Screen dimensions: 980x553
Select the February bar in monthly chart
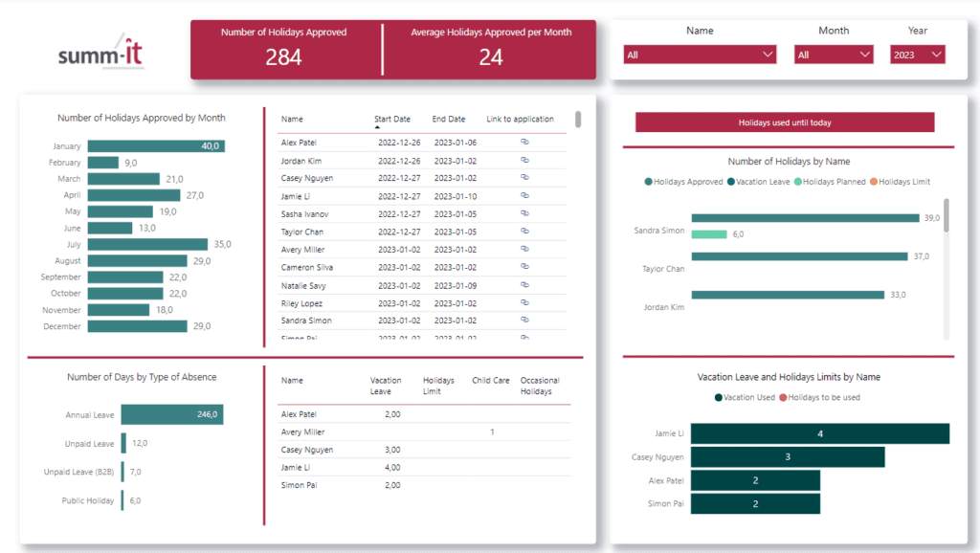(103, 163)
